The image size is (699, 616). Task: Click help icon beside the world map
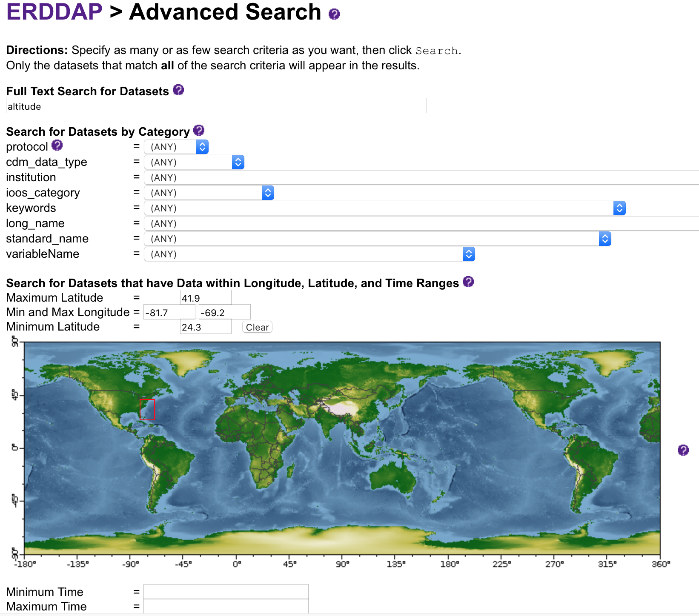click(x=683, y=450)
